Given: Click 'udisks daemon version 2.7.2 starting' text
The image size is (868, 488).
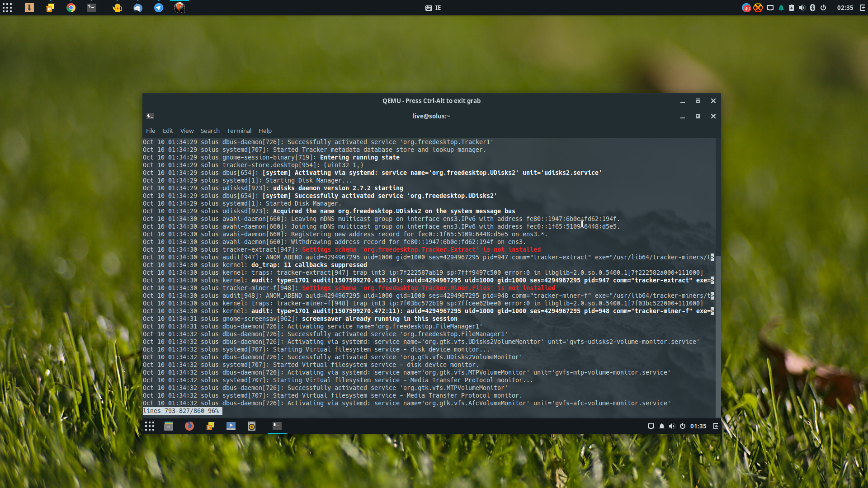Looking at the screenshot, I should click(x=338, y=188).
